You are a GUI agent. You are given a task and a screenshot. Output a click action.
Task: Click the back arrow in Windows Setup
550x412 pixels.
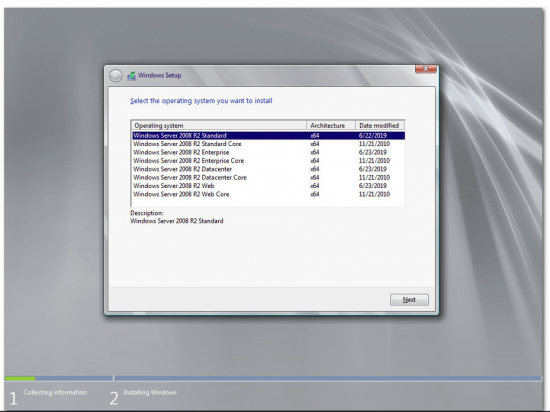click(115, 75)
